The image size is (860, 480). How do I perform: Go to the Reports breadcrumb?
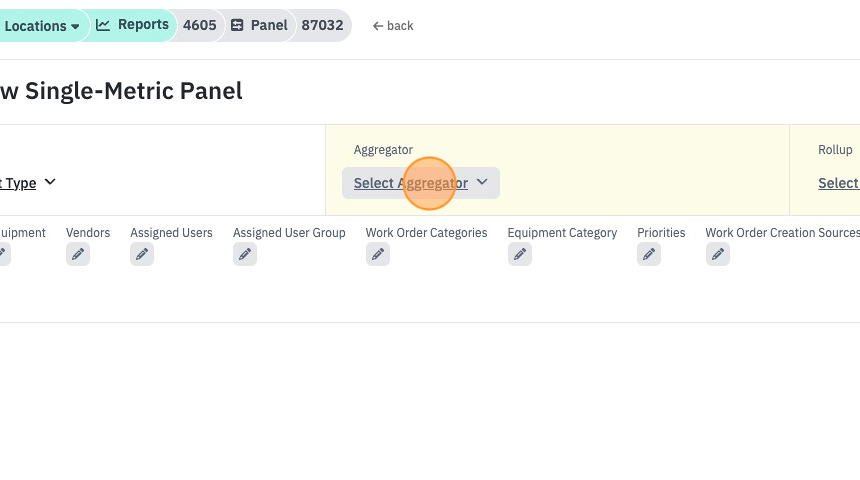pyautogui.click(x=135, y=25)
